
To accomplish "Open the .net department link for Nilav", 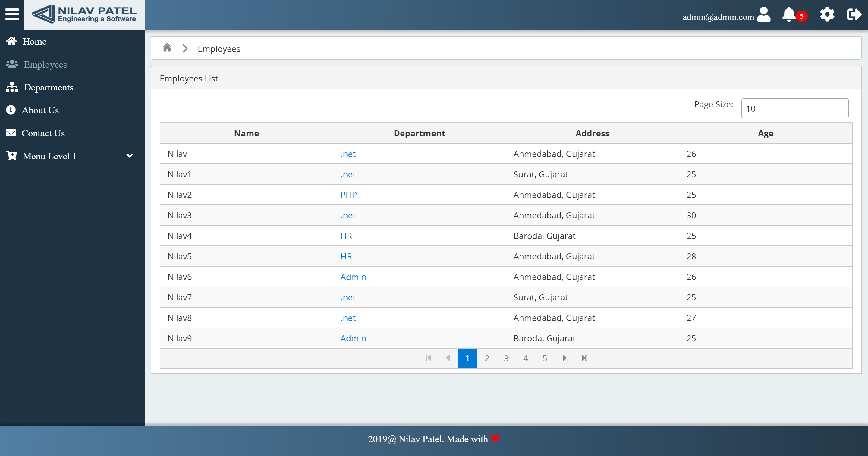I will (x=348, y=154).
